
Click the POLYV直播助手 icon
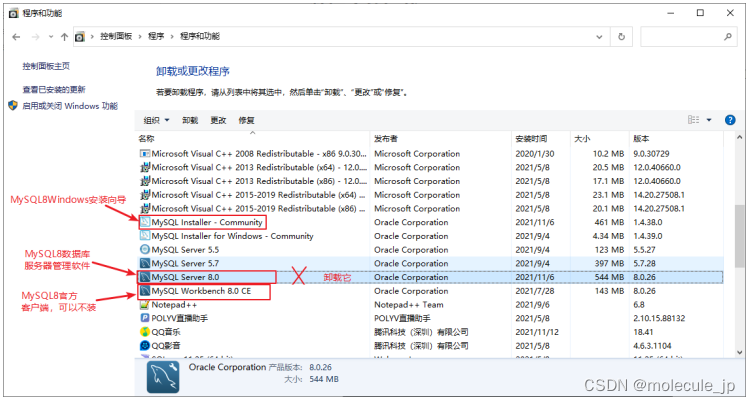pos(144,318)
